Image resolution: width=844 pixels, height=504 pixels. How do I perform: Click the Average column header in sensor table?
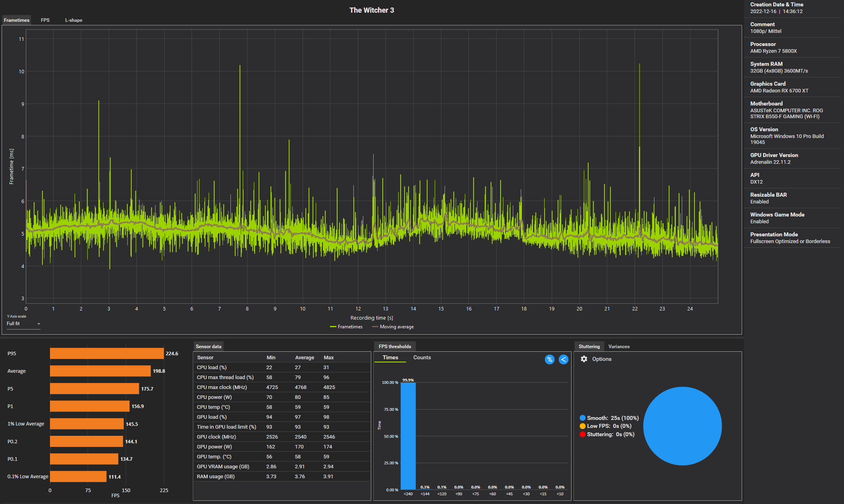pos(305,358)
